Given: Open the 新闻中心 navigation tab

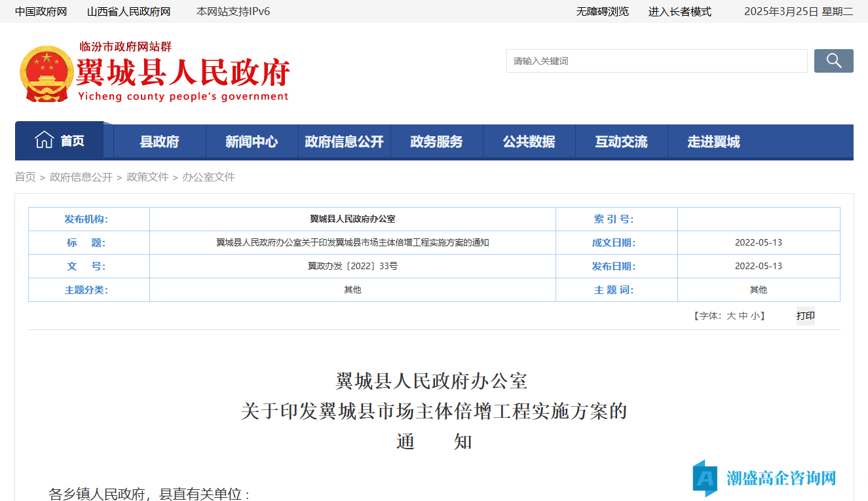Looking at the screenshot, I should point(252,141).
